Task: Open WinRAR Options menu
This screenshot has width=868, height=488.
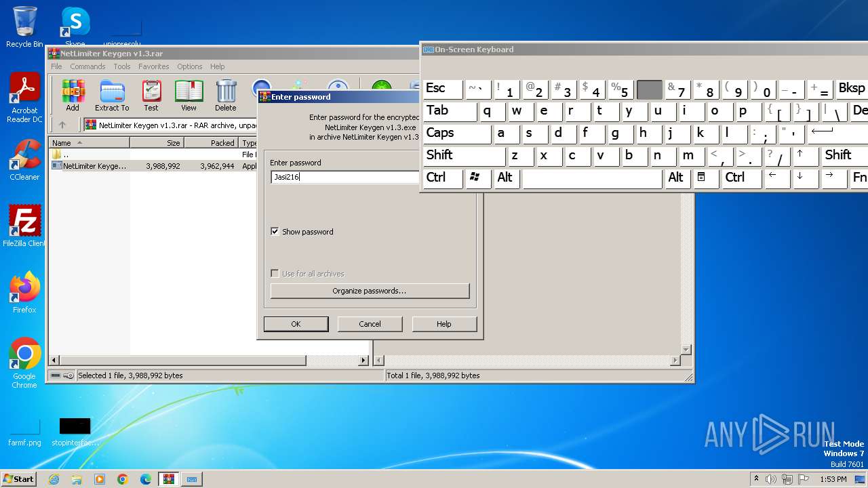Action: click(190, 66)
